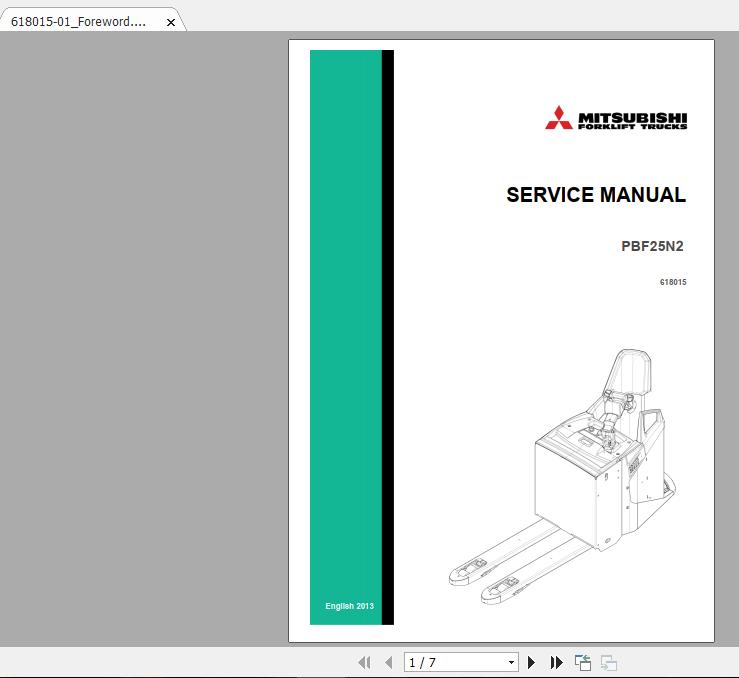This screenshot has height=678, width=739.
Task: Click the SERVICE MANUAL heading text
Action: tap(596, 195)
